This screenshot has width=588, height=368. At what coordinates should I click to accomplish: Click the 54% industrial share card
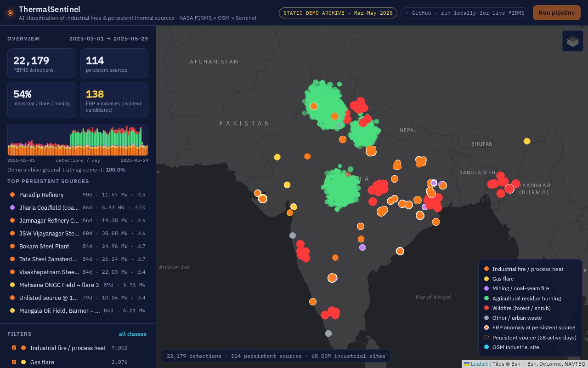pos(42,100)
